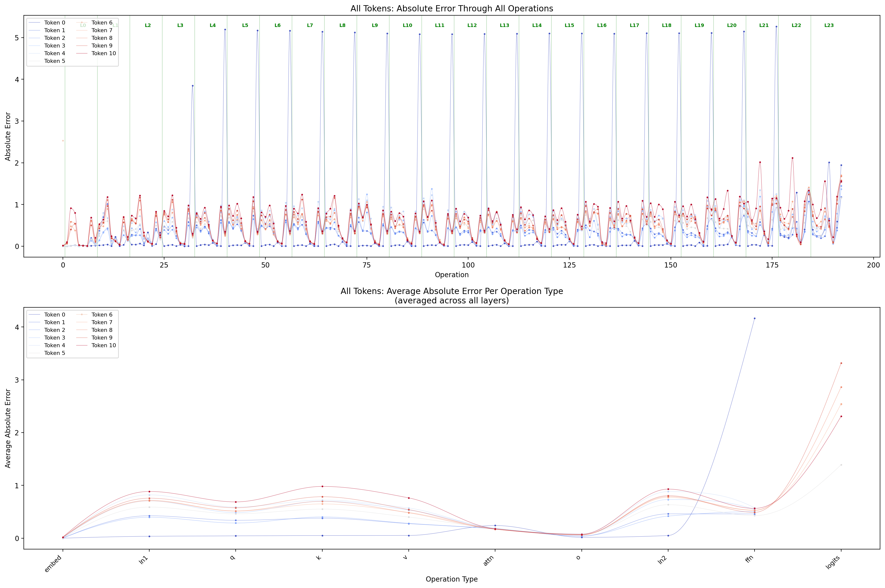Screen dimensions: 885x588
Task: Click Token 0's peak point above ffn
Action: pyautogui.click(x=755, y=318)
